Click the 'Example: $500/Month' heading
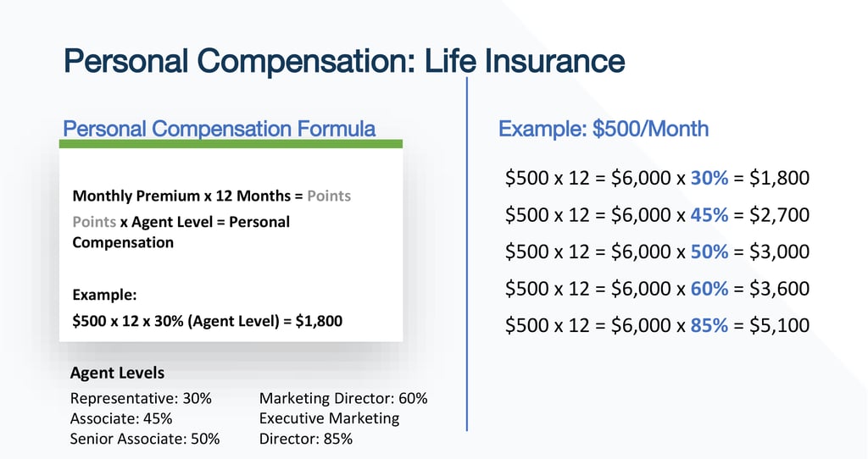Viewport: 868px width, 459px height. 604,129
